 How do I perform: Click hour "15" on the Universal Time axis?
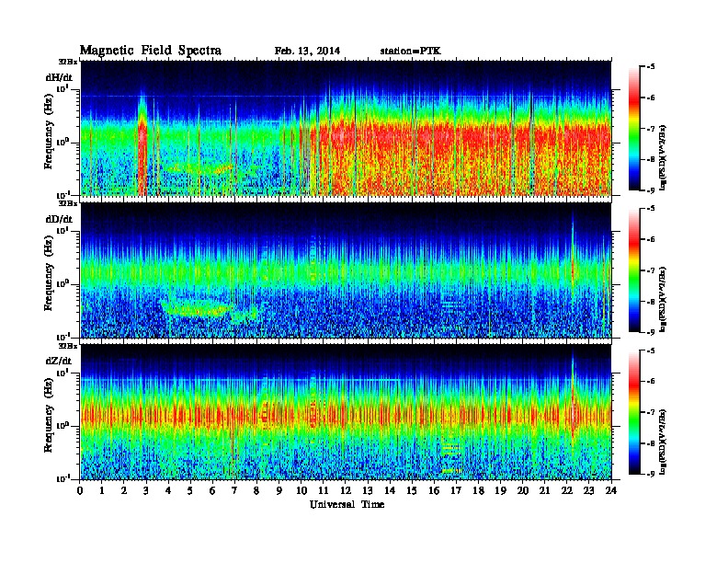click(x=412, y=491)
